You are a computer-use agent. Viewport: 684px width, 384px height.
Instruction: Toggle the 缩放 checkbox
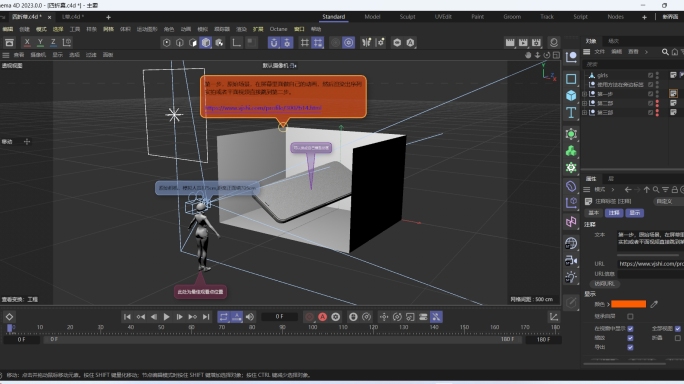[630, 338]
